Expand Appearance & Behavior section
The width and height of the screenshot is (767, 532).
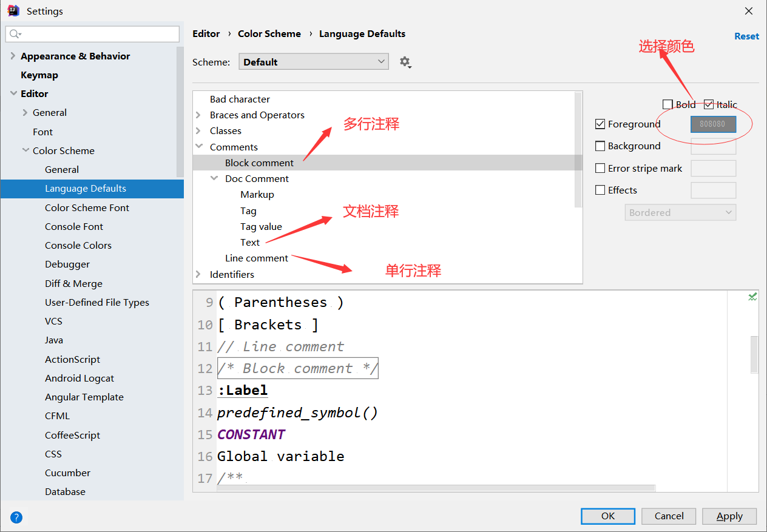click(x=13, y=56)
